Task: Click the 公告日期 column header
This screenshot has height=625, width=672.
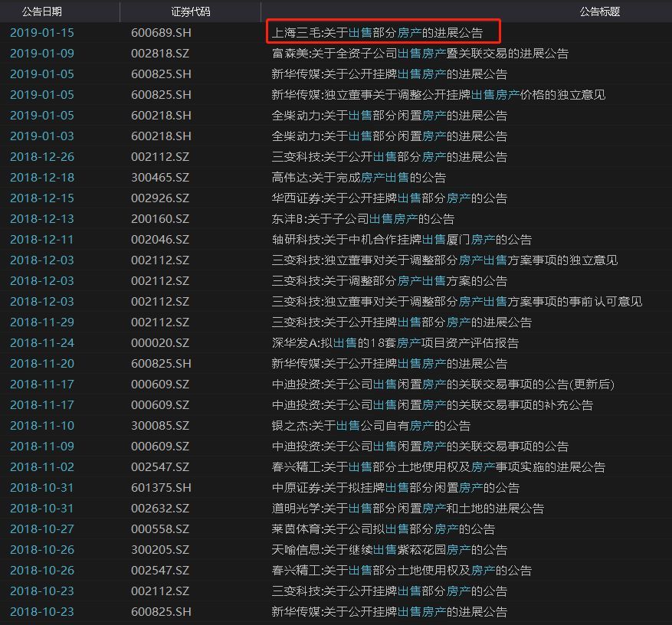Action: [42, 11]
